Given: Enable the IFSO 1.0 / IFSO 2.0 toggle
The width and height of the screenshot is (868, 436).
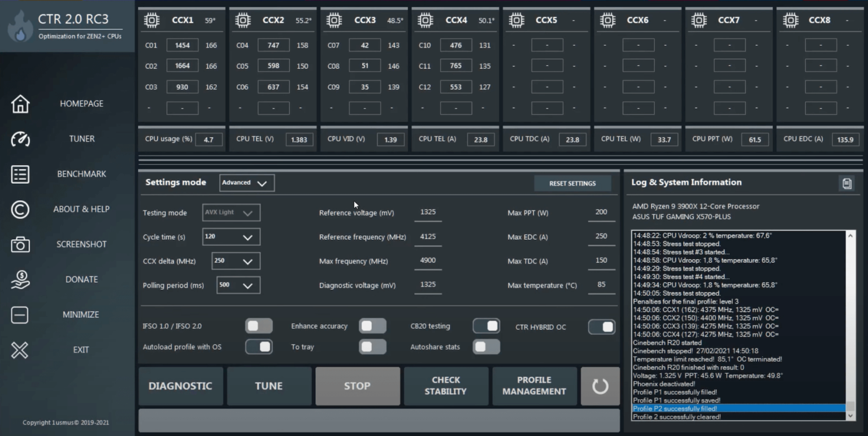Looking at the screenshot, I should pos(259,326).
